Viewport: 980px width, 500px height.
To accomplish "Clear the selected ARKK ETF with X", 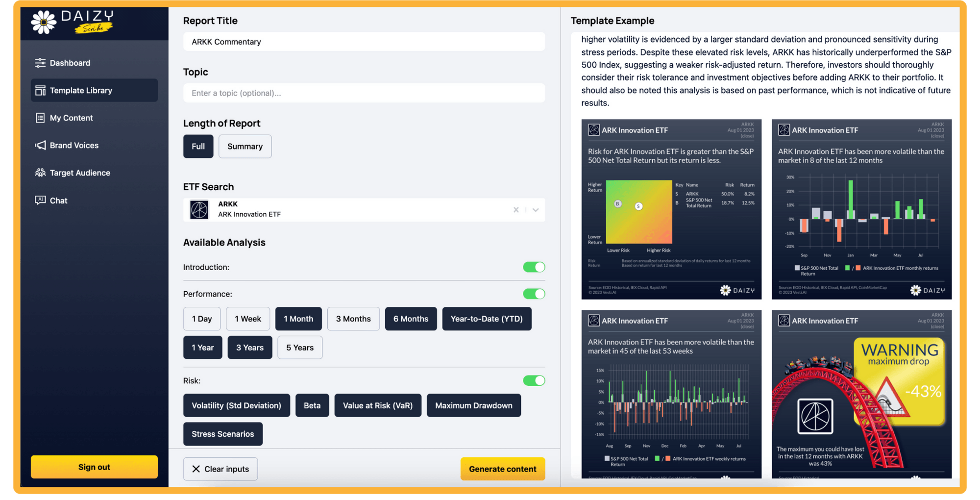I will click(516, 210).
